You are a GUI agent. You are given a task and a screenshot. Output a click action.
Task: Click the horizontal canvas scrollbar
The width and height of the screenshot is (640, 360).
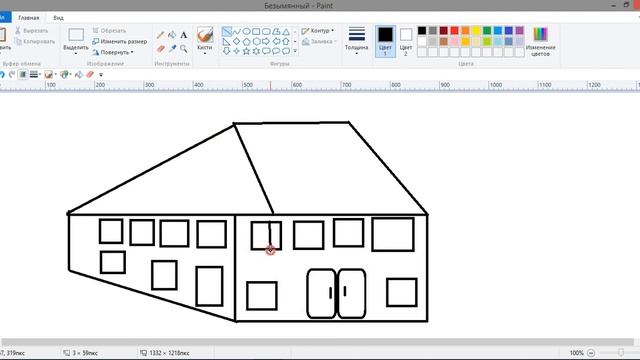(x=318, y=342)
